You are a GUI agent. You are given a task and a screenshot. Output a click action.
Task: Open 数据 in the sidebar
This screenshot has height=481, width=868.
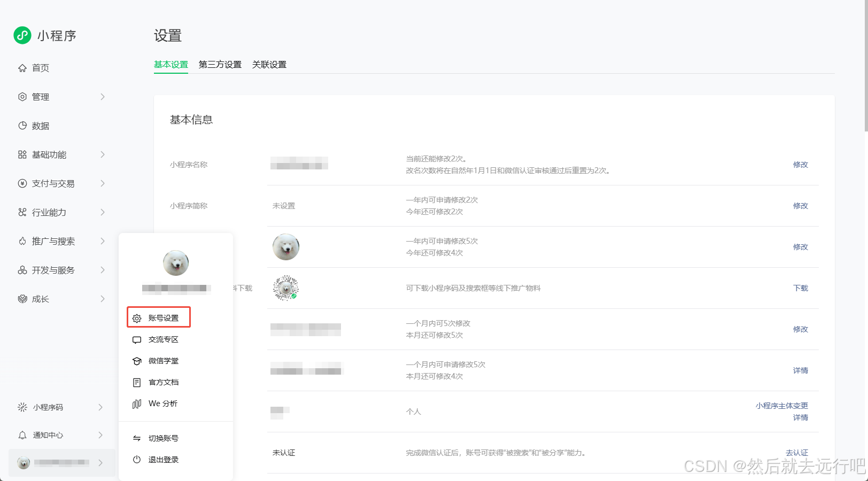41,126
